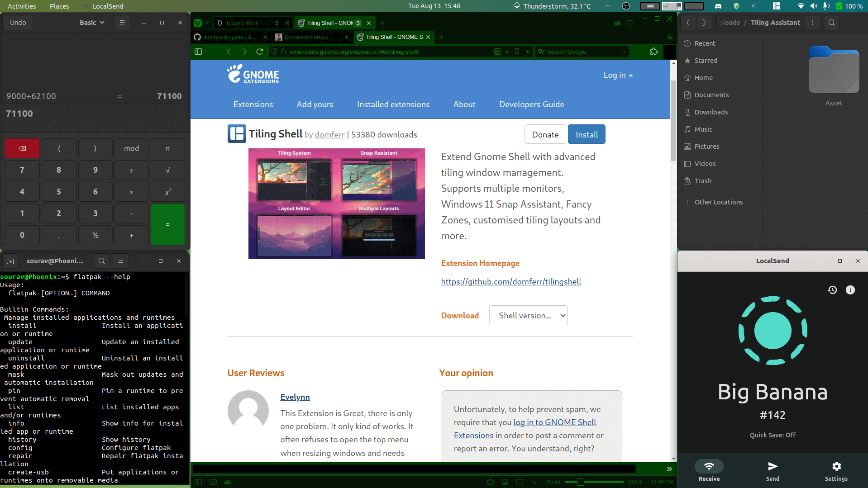Open search in the Files window
This screenshot has height=488, width=868.
click(831, 22)
